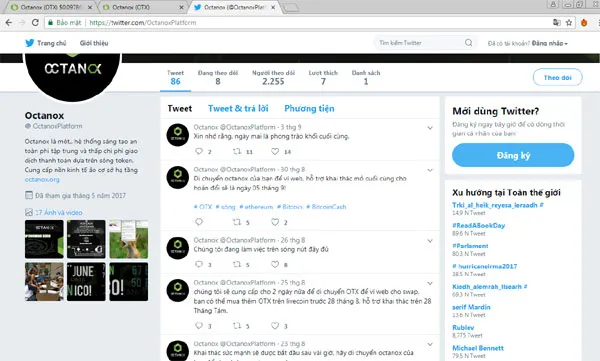Click the new tab button
The image size is (600, 361).
pyautogui.click(x=291, y=7)
